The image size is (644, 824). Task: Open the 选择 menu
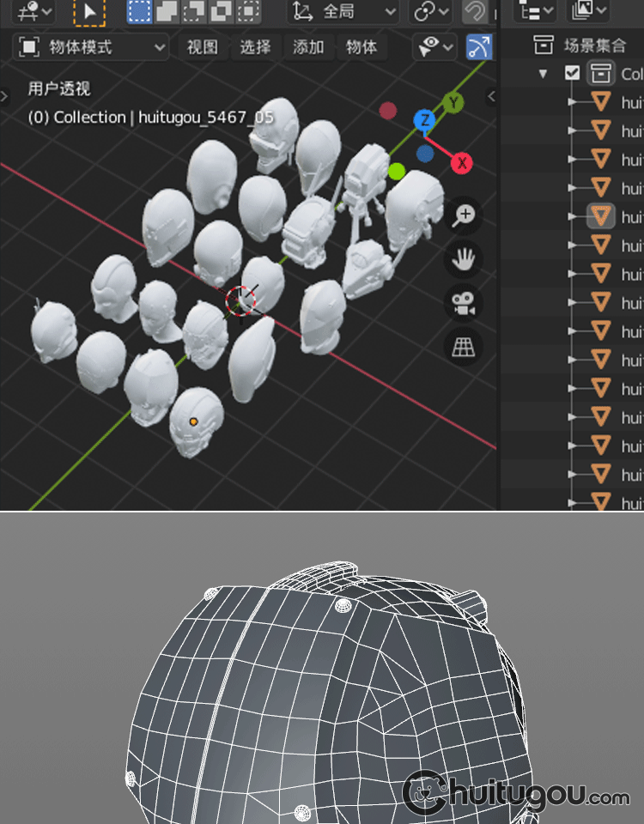pos(256,47)
